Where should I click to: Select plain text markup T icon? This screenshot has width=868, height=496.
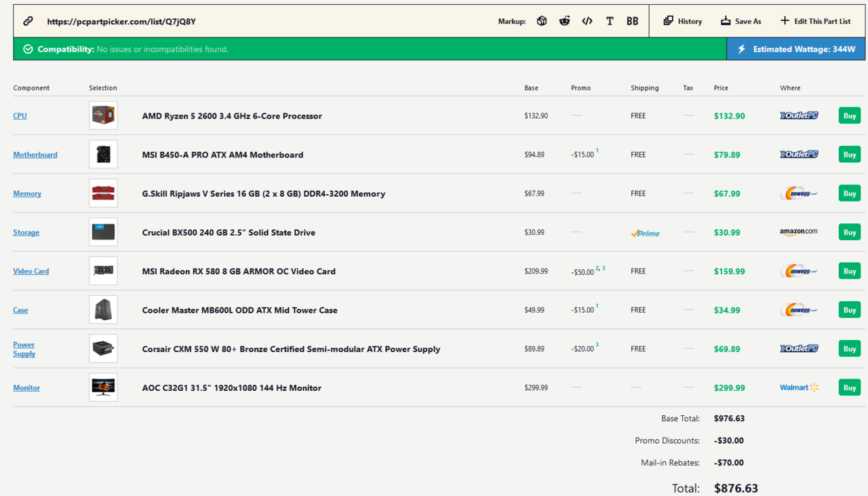click(610, 21)
